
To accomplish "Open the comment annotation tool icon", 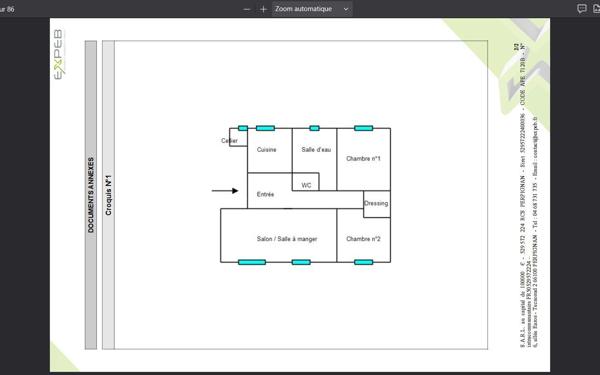I will pos(582,9).
